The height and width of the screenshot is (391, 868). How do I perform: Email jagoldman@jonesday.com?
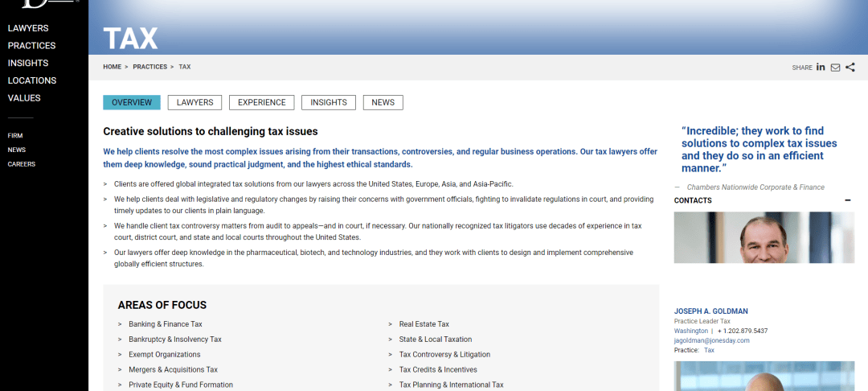pyautogui.click(x=711, y=340)
